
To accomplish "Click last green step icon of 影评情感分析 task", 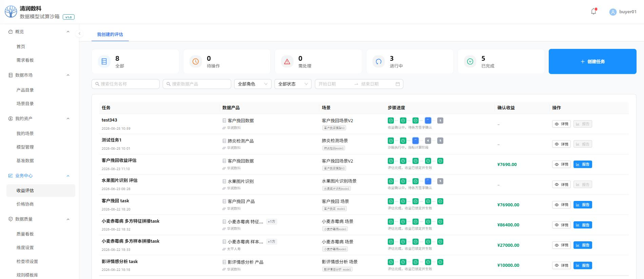I will pos(440,262).
